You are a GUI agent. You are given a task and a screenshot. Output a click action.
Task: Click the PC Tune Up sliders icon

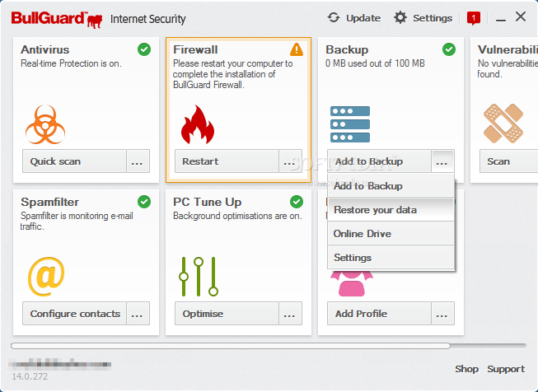coord(199,277)
